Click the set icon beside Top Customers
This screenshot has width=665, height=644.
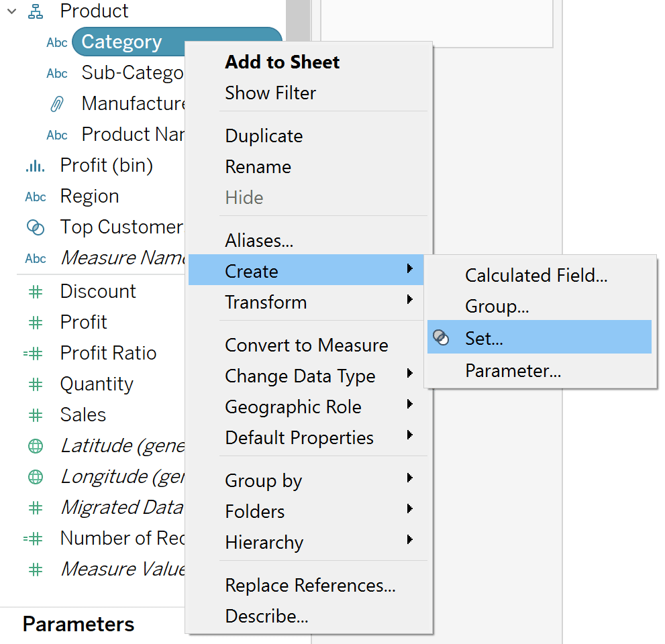35,227
